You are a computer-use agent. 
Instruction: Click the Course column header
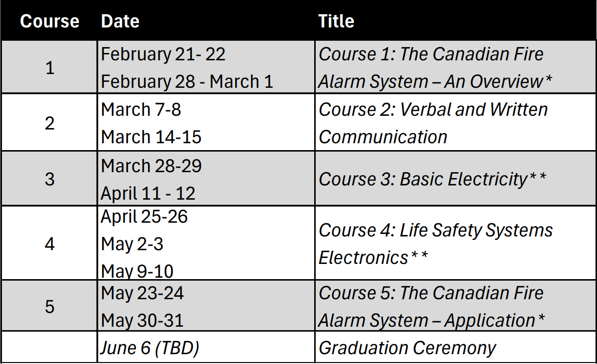[x=50, y=21]
